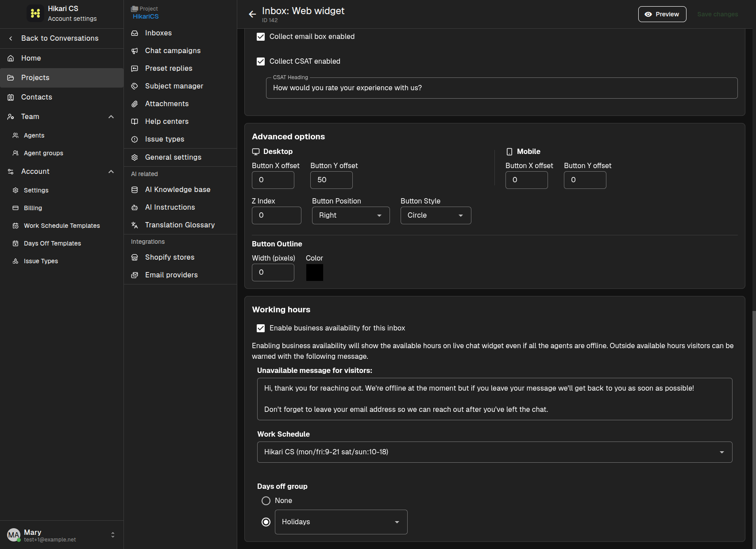Go Back to Conversations
This screenshot has height=549, width=756.
tap(62, 38)
